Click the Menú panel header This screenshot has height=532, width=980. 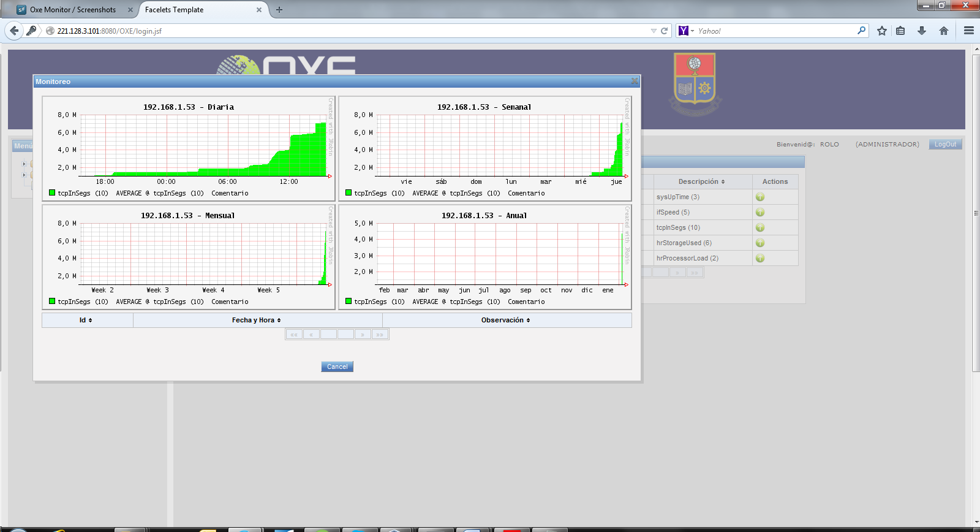coord(23,146)
